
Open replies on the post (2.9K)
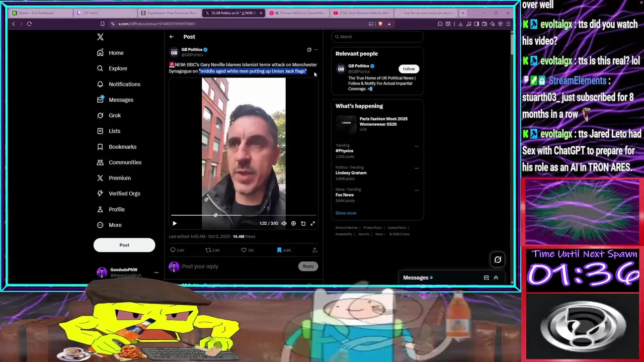(x=177, y=250)
